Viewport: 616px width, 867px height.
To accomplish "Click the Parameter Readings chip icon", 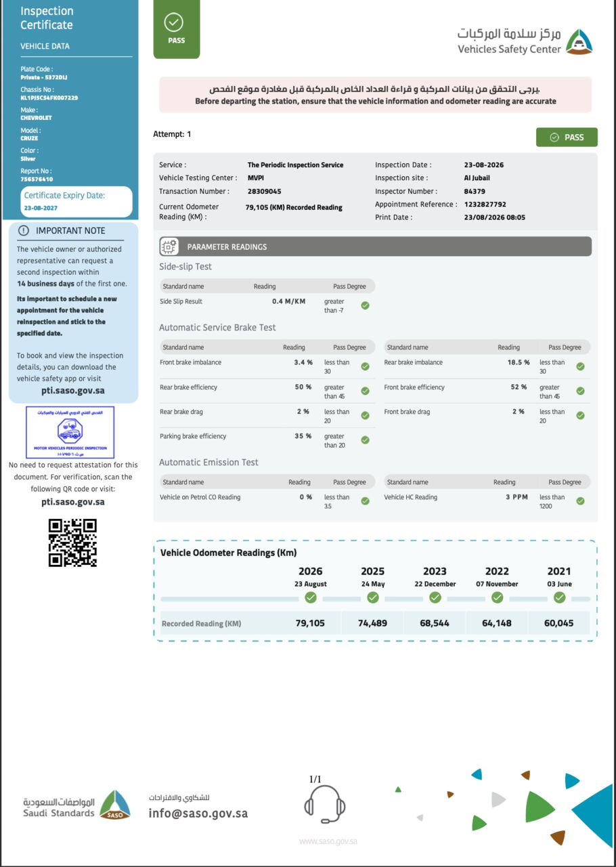I will tap(169, 247).
